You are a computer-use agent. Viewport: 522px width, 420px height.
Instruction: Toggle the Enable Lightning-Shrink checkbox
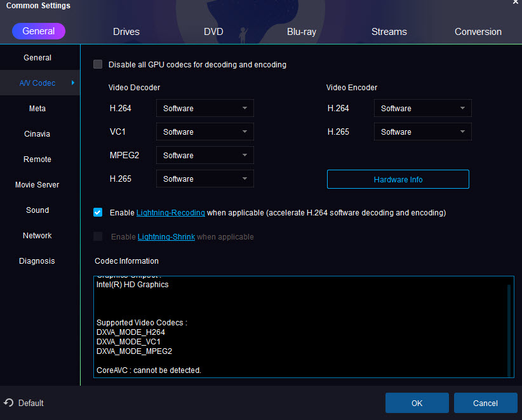[98, 236]
